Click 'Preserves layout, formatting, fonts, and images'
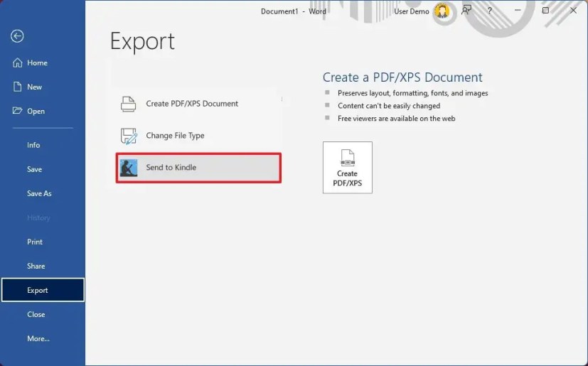The width and height of the screenshot is (588, 366). [x=413, y=93]
